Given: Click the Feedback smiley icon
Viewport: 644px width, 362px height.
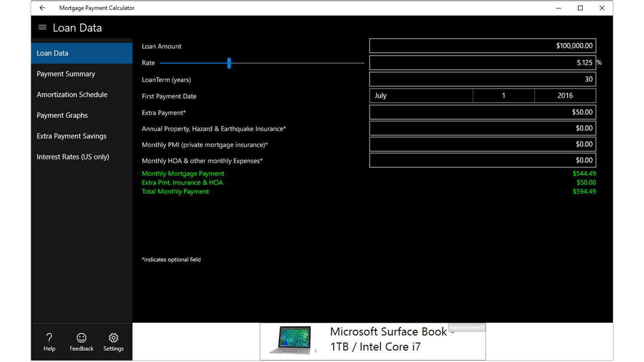Looking at the screenshot, I should coord(81,338).
